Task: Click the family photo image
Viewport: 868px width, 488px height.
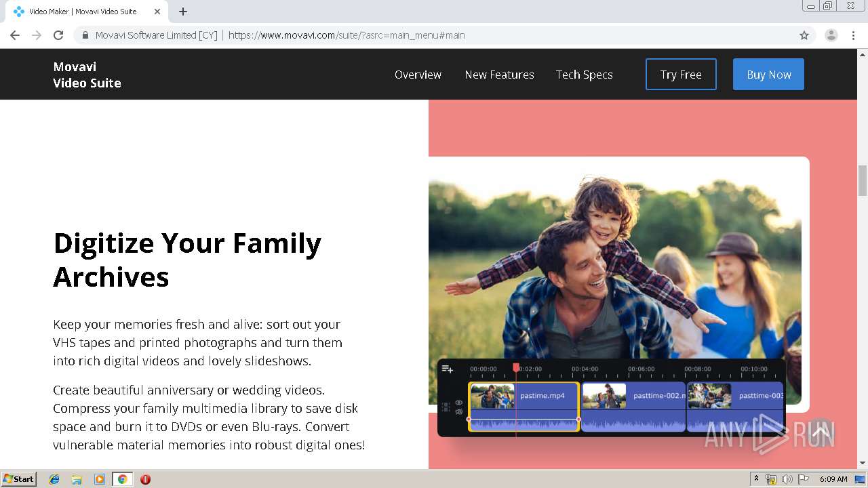Action: tap(614, 264)
